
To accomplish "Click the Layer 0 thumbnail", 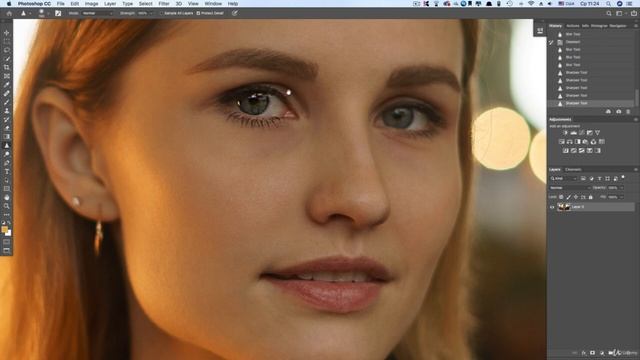I will click(x=564, y=207).
